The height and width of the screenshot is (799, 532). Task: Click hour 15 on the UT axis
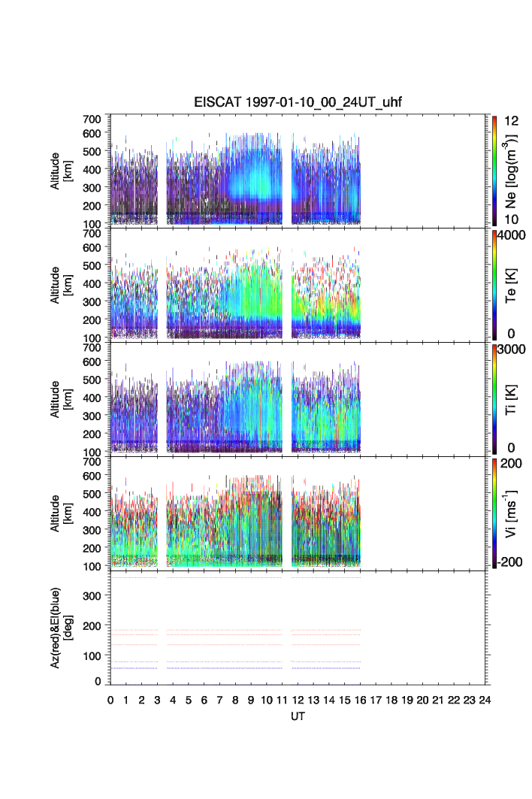point(344,700)
